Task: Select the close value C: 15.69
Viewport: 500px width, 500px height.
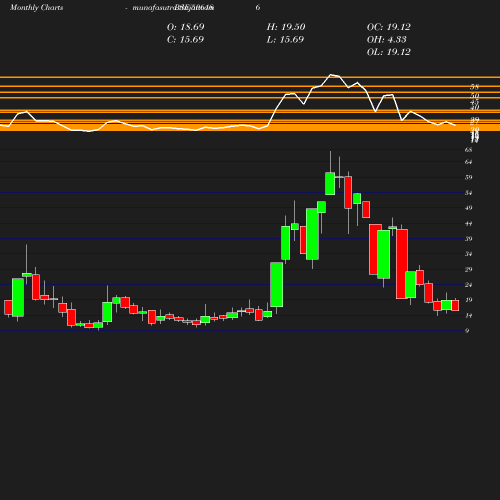Action: point(185,40)
